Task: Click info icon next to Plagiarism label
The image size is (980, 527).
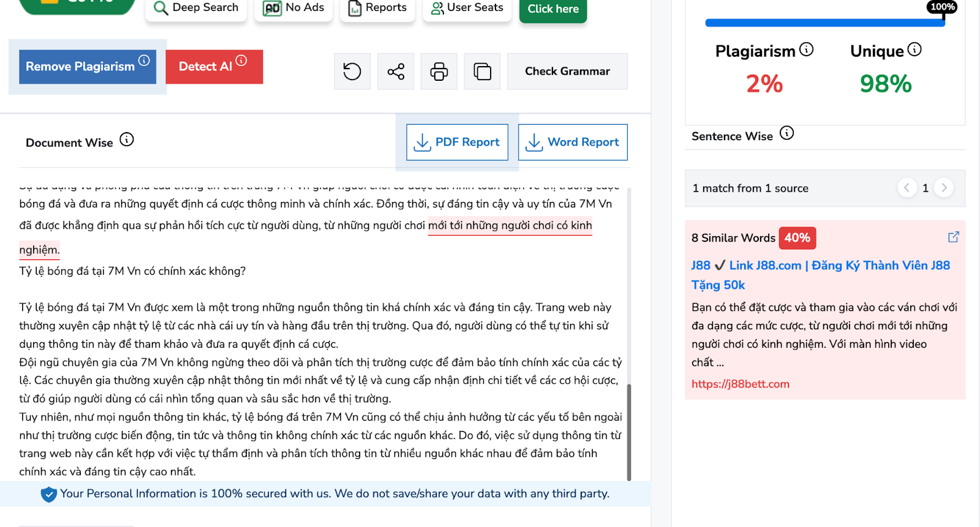Action: [807, 49]
